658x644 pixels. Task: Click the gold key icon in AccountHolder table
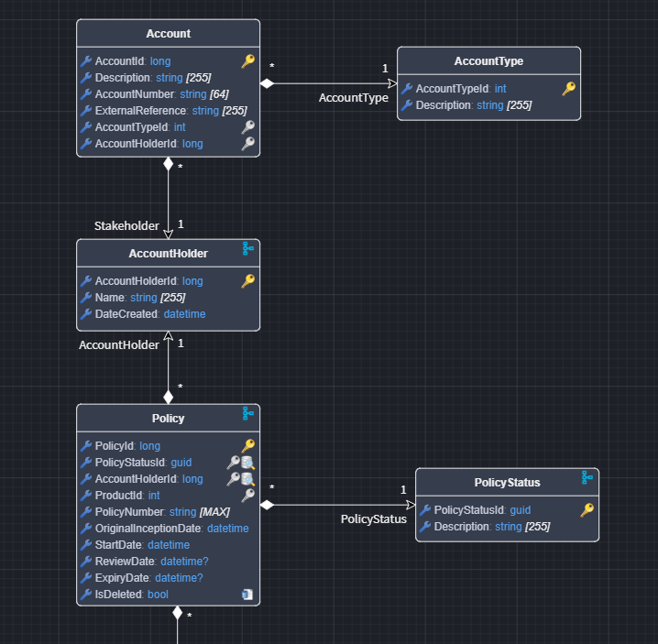click(248, 280)
